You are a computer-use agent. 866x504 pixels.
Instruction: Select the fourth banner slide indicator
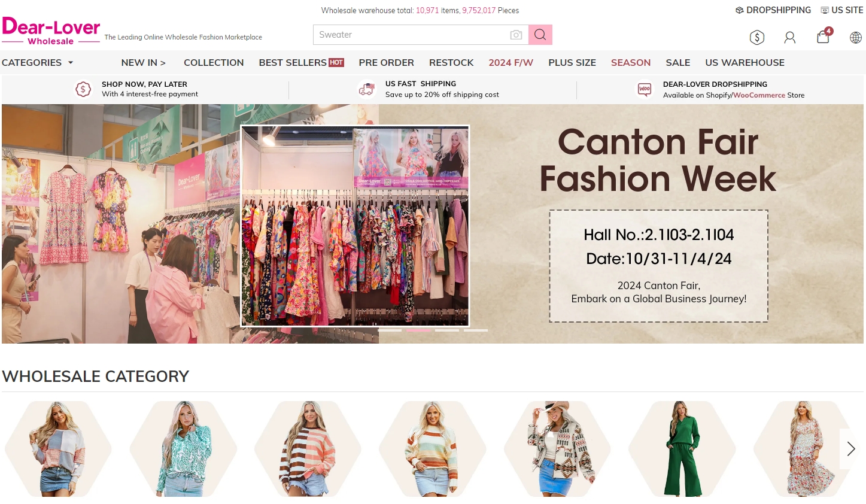tap(476, 330)
